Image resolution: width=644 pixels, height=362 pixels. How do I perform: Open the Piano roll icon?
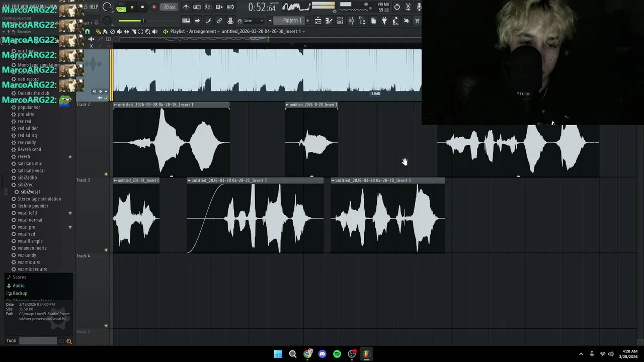click(x=329, y=21)
